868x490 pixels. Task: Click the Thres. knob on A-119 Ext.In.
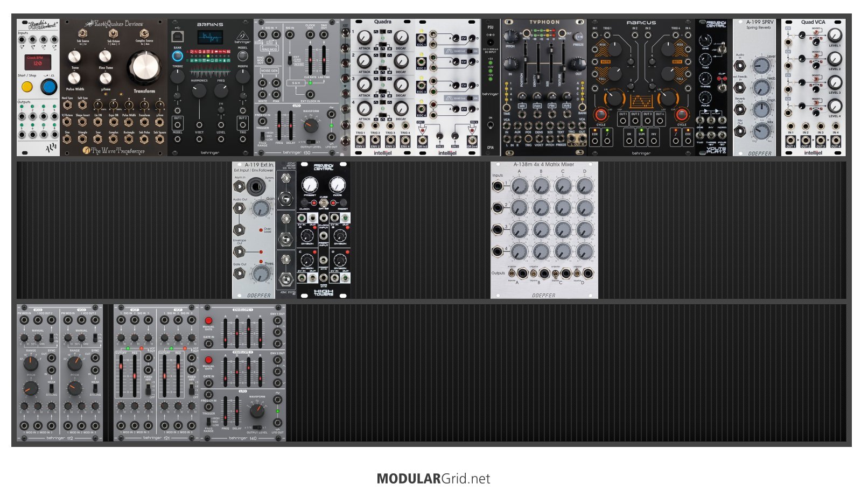click(261, 274)
